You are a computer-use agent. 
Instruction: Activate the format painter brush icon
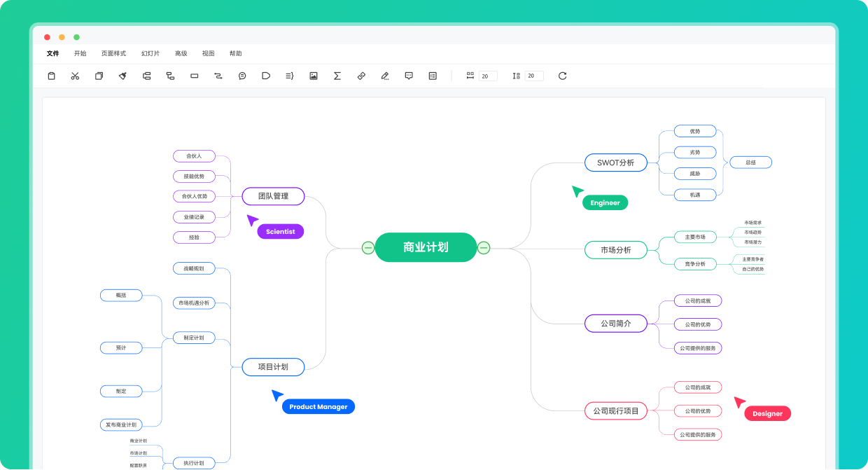point(122,76)
